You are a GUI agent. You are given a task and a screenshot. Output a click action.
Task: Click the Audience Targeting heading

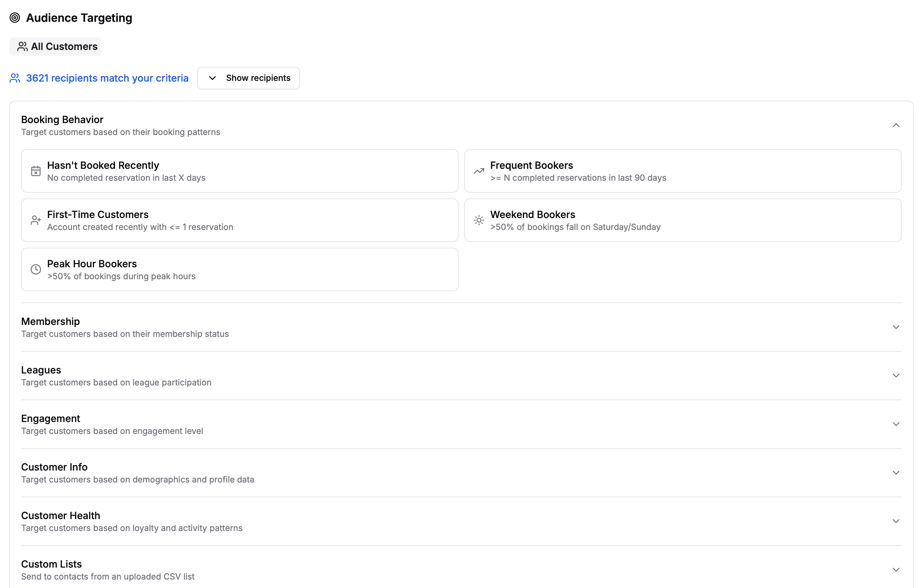click(79, 18)
